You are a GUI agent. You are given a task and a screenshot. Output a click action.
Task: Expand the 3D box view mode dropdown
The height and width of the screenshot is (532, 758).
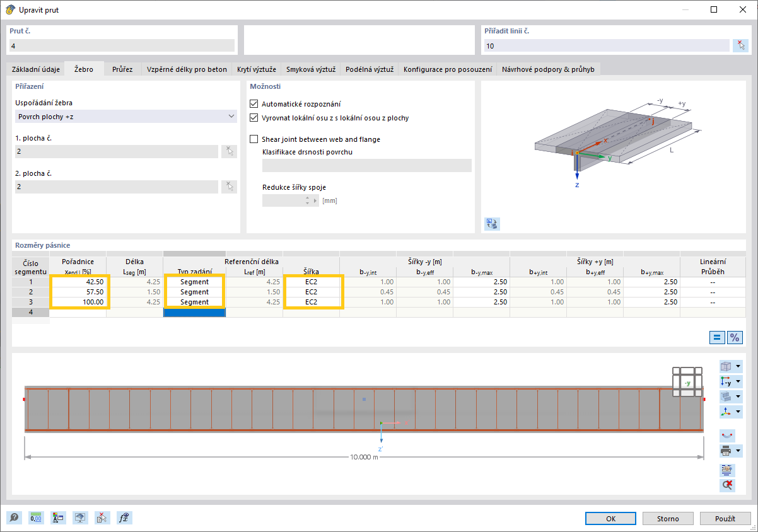pyautogui.click(x=738, y=366)
